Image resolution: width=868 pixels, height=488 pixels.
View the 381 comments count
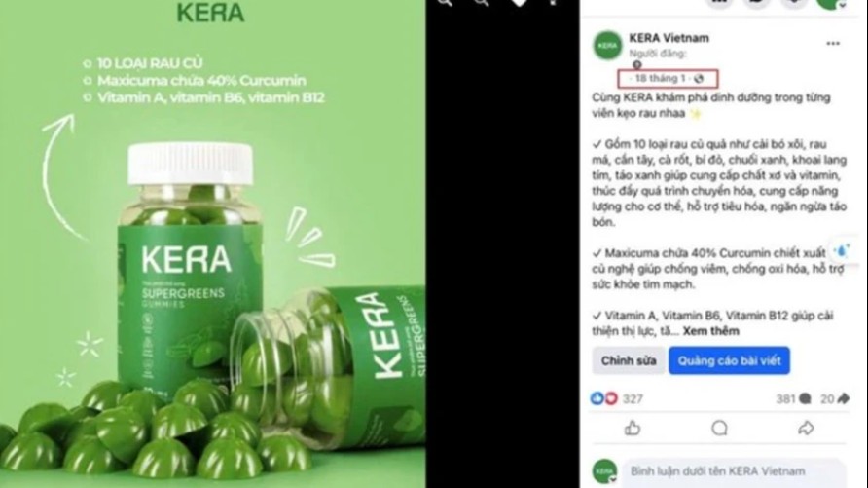click(x=793, y=398)
